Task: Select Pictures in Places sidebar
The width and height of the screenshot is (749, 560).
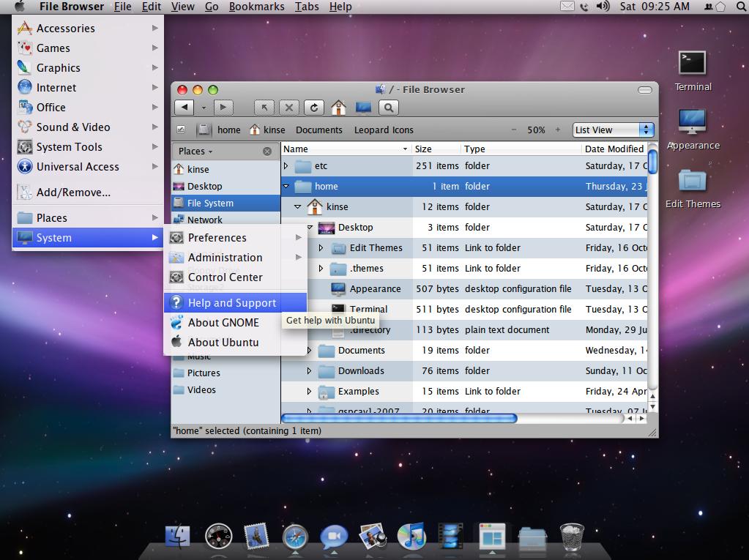Action: point(226,373)
